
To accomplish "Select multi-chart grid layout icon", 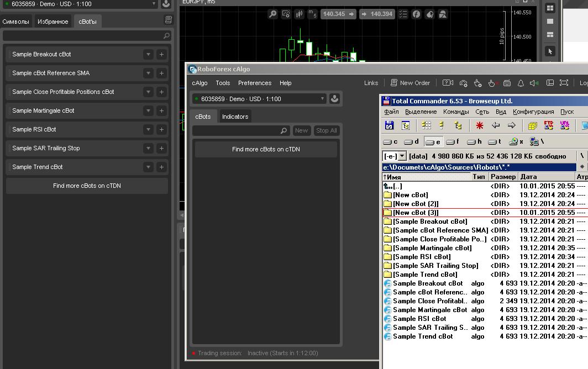I will pyautogui.click(x=550, y=8).
